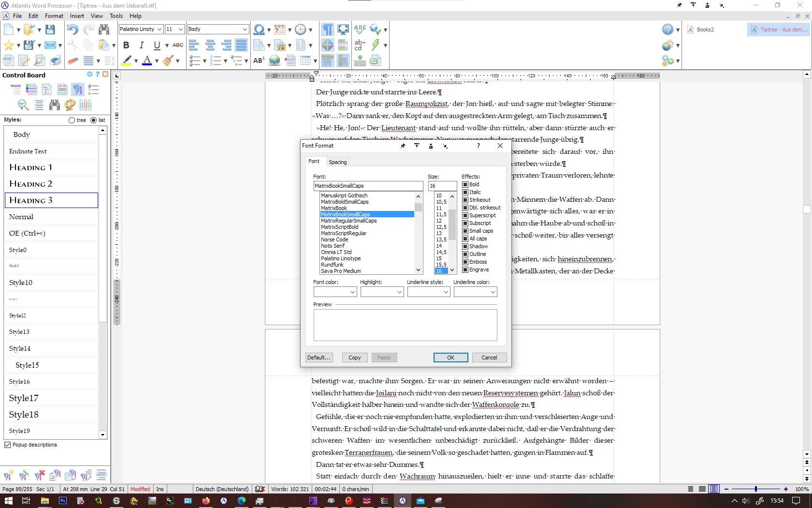Screen dimensions: 812x508
Task: Click the Save floppy disk icon
Action: 50,30
